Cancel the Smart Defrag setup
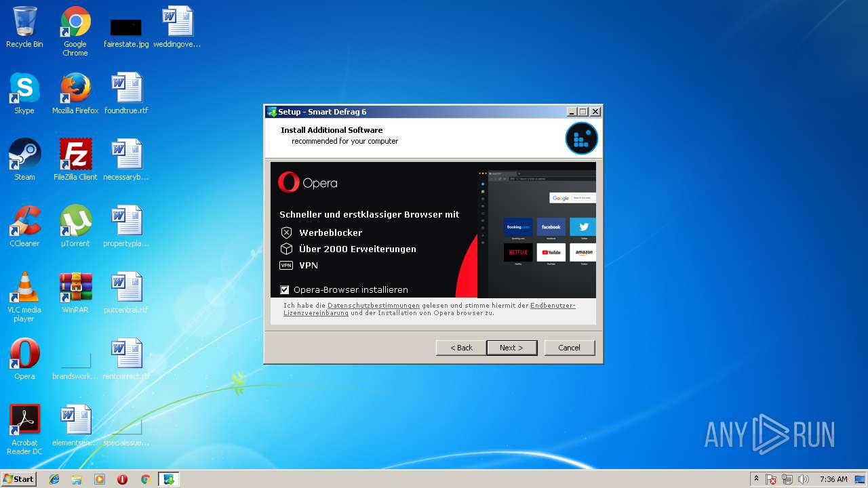 [x=570, y=348]
